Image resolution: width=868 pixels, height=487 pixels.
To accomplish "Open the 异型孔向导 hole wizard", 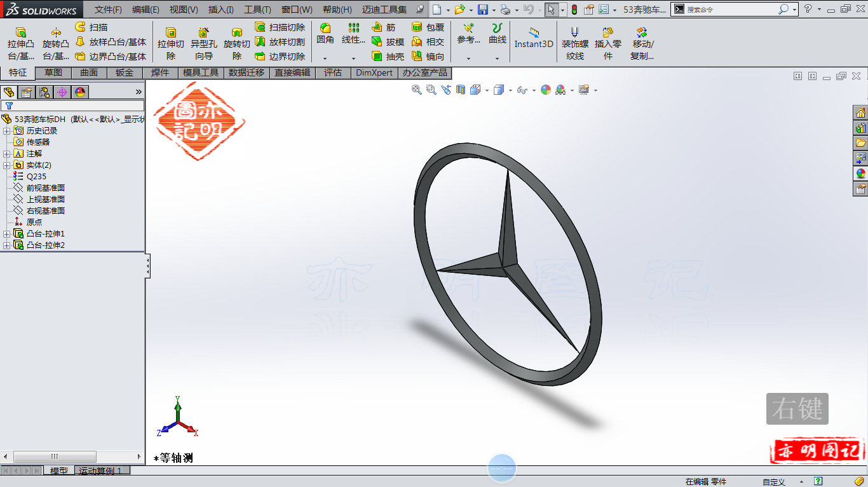I will coord(203,44).
